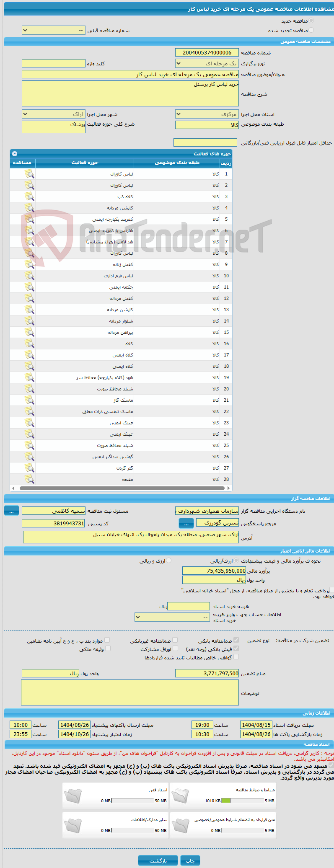The width and height of the screenshot is (334, 868).
Task: Open the اسناد فنی documents folder icon
Action: coord(73,796)
